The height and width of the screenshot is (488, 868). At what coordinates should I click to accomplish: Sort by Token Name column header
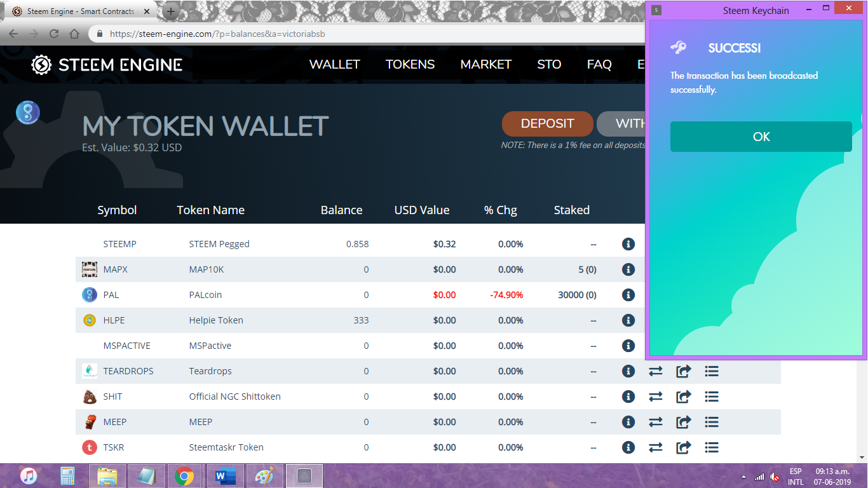pyautogui.click(x=210, y=210)
